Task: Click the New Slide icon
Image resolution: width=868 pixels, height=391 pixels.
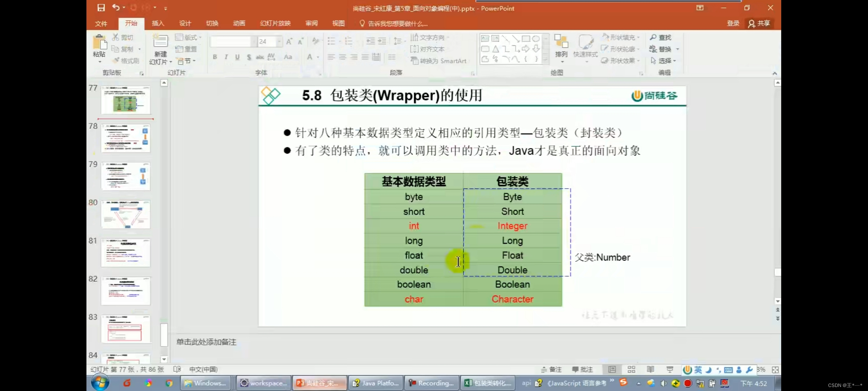Action: (x=160, y=42)
